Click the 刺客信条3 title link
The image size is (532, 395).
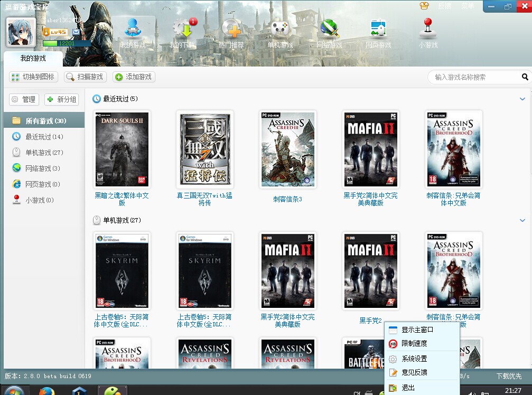[288, 200]
